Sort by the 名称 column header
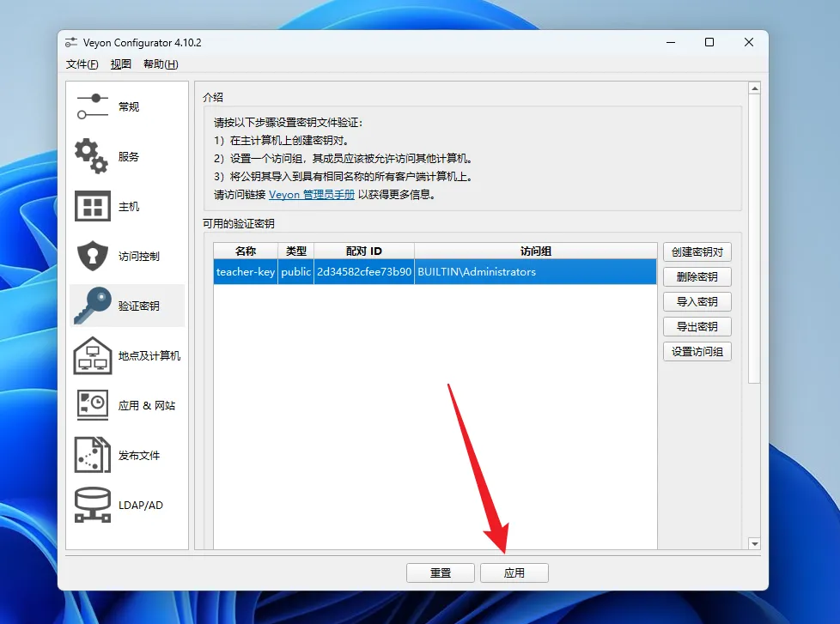 pos(246,251)
